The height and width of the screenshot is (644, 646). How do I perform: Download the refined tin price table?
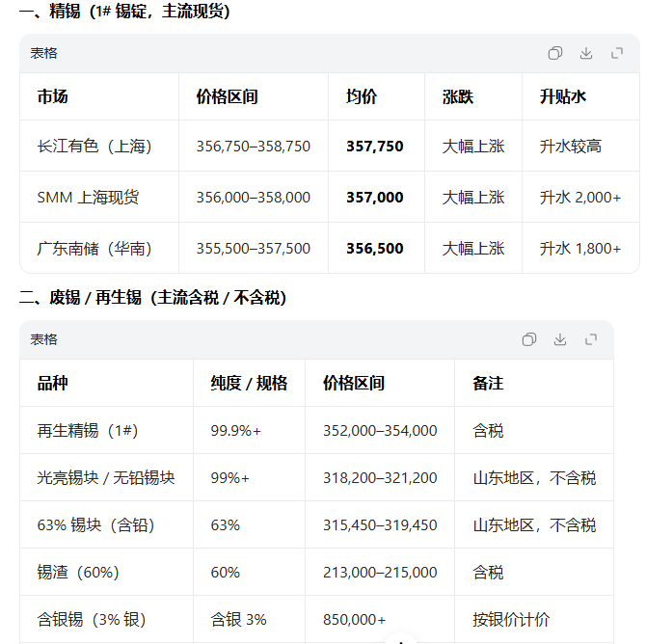586,53
